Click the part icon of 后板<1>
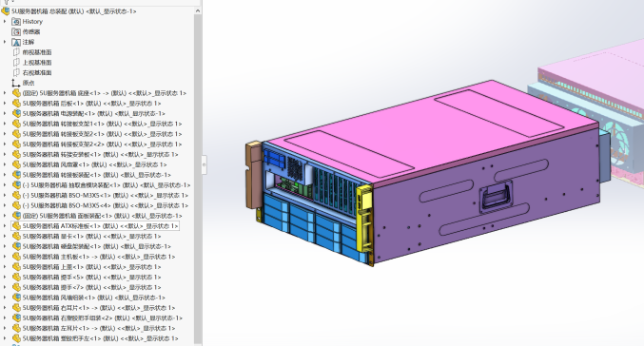 click(x=16, y=104)
